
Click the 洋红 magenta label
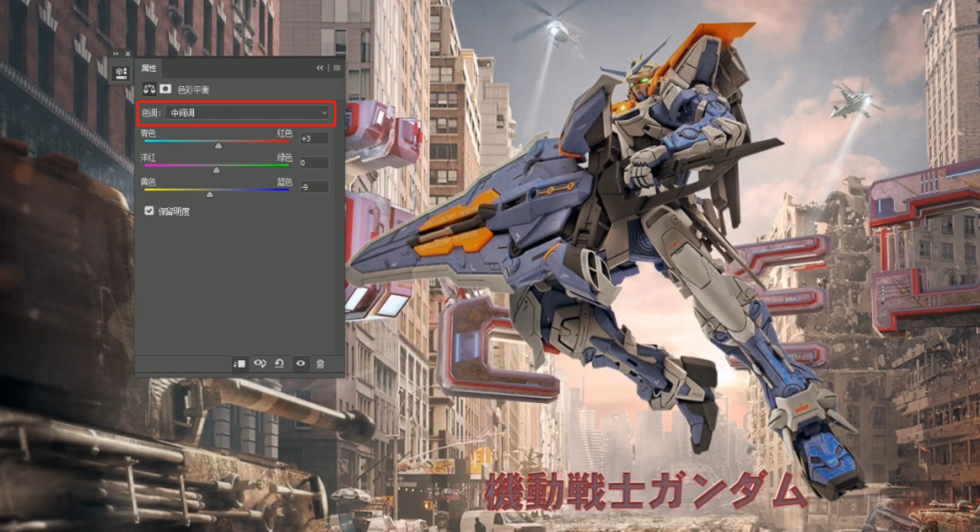(x=148, y=158)
